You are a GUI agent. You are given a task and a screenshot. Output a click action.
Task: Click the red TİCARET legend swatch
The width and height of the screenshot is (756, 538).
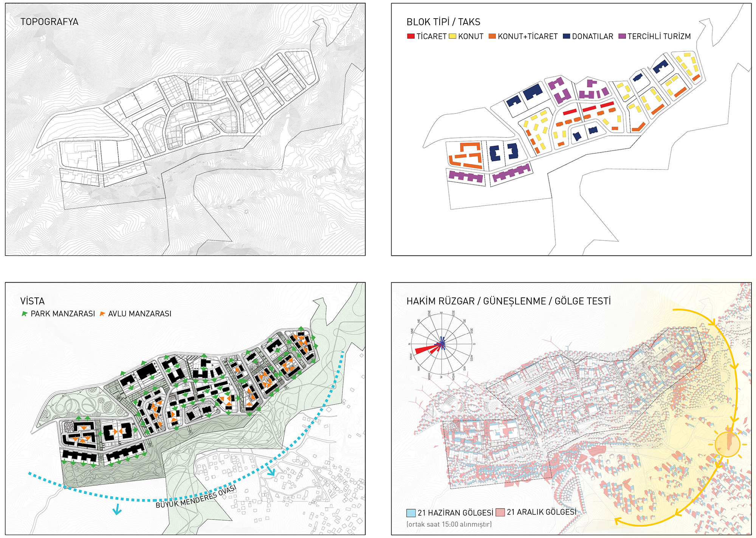(x=411, y=36)
